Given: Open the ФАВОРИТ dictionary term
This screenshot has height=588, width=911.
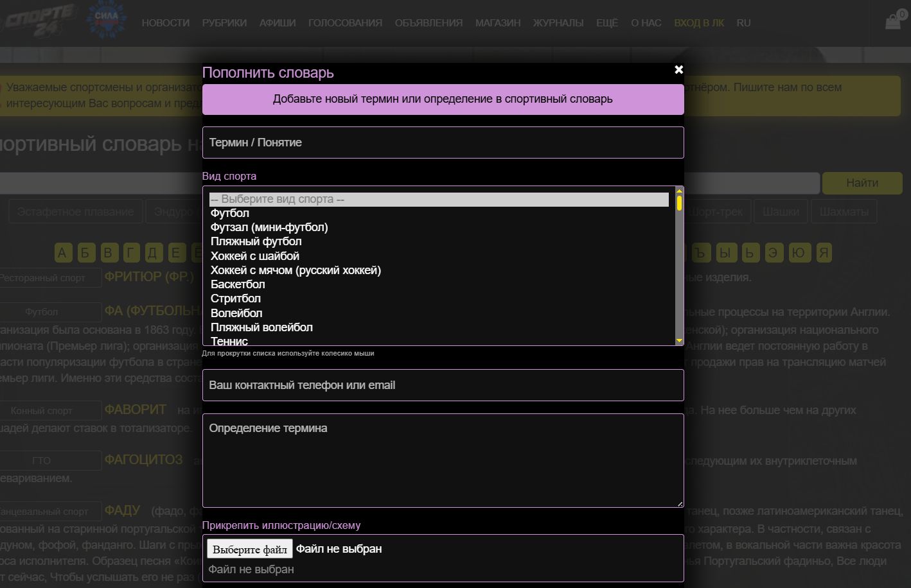Looking at the screenshot, I should coord(136,410).
